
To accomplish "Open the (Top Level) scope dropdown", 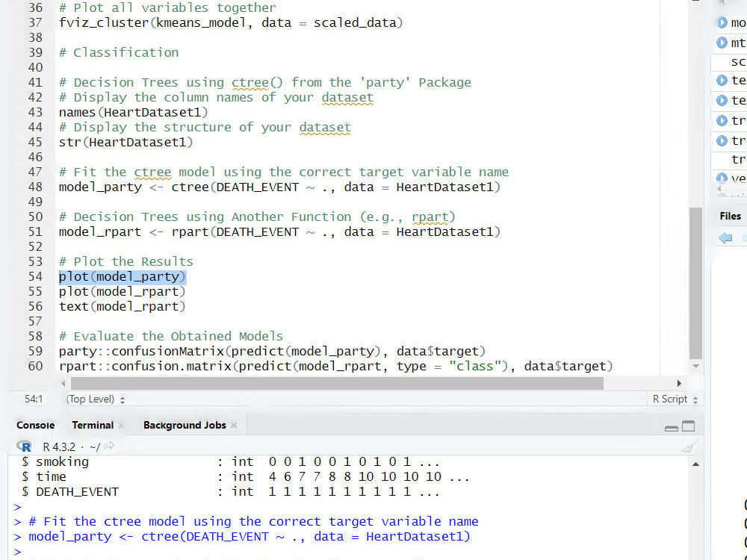I will (96, 399).
